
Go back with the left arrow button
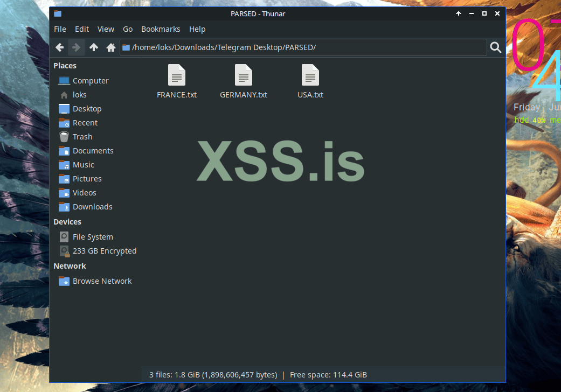pos(60,47)
